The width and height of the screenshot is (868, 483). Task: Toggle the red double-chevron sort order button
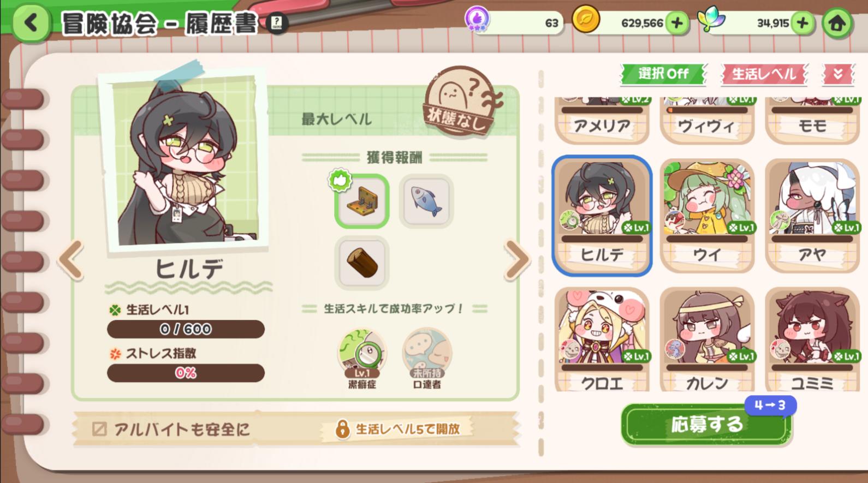(838, 74)
